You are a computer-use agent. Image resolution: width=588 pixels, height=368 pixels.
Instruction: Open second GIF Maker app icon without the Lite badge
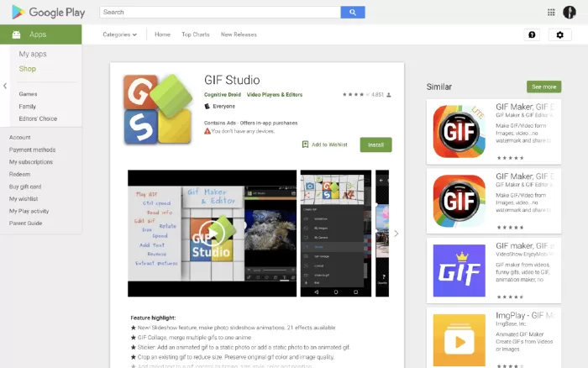coord(459,201)
